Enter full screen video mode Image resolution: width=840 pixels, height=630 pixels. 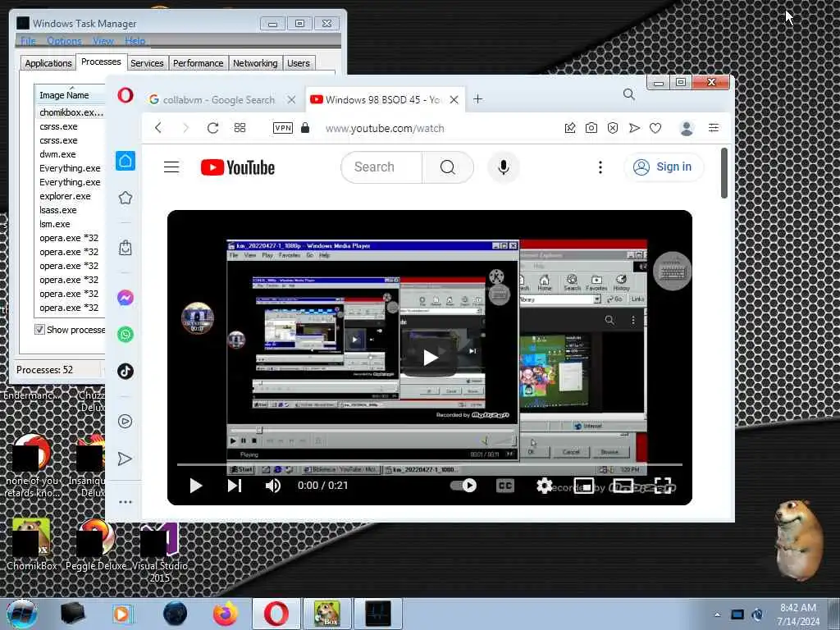(x=663, y=486)
